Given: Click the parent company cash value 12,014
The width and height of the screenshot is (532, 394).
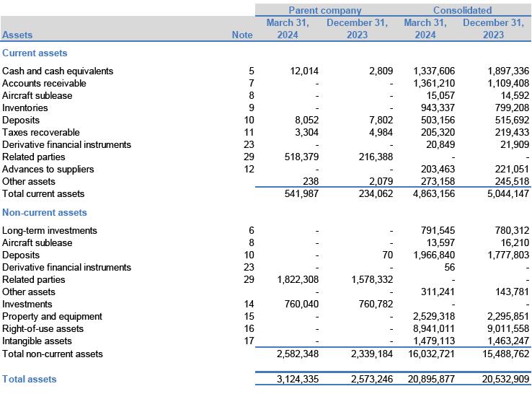Looking at the screenshot, I should coord(303,71).
